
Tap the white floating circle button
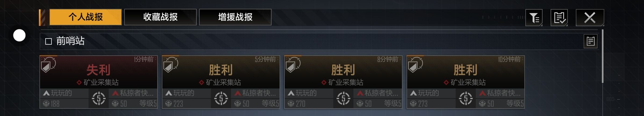coord(19,35)
